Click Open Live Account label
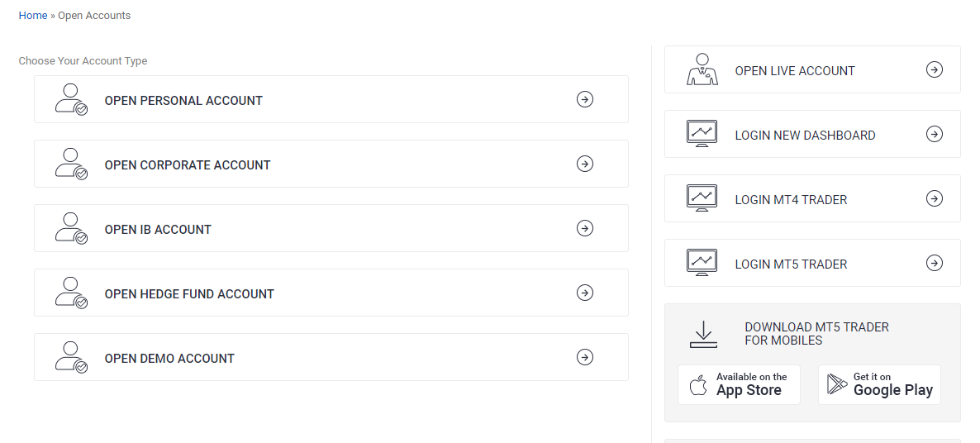This screenshot has height=443, width=980. click(x=794, y=71)
